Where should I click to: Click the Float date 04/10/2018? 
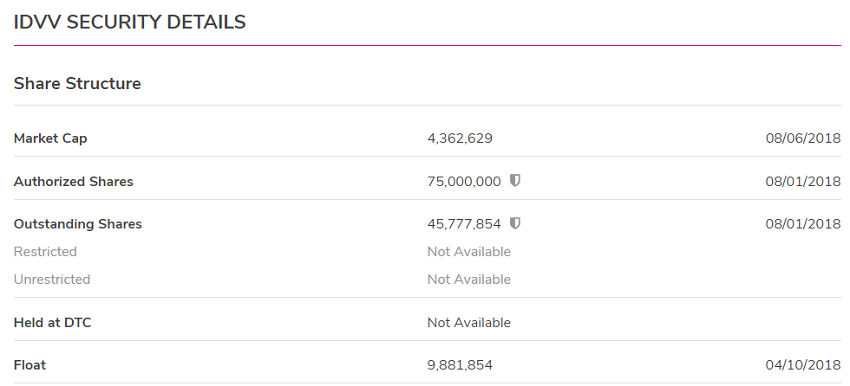click(803, 365)
